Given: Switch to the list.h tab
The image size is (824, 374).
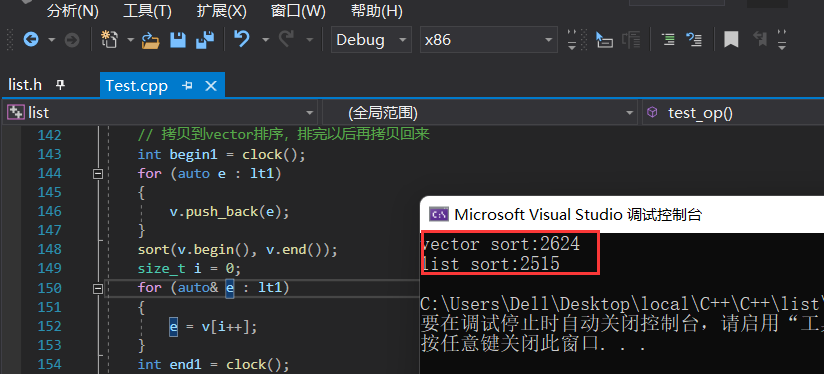Looking at the screenshot, I should click(25, 85).
